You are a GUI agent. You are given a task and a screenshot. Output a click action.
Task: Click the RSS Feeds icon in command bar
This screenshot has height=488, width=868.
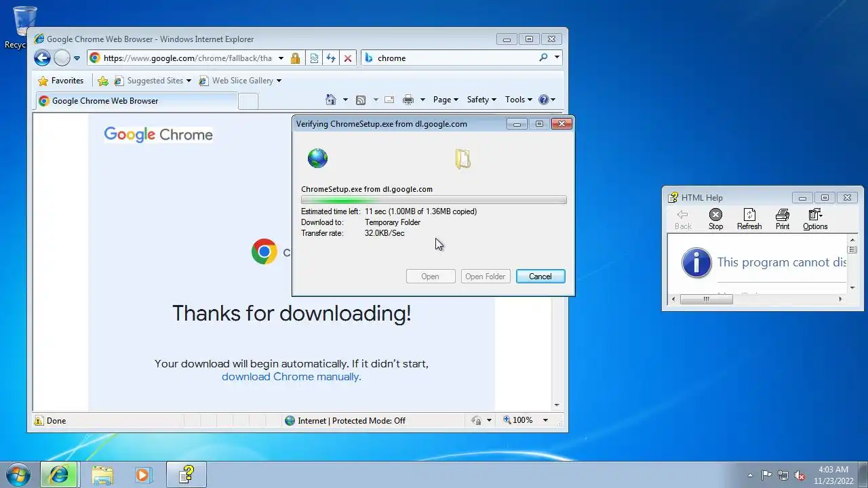tap(361, 100)
